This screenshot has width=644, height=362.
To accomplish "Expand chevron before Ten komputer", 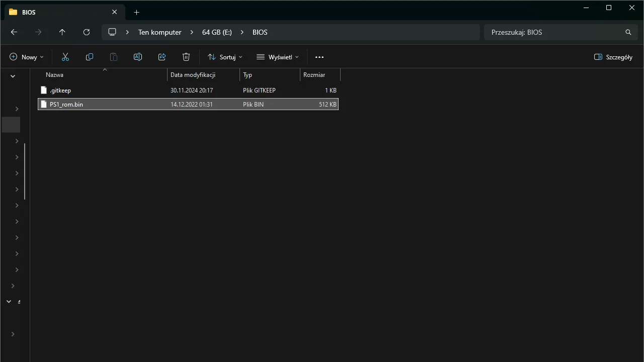I will [127, 32].
